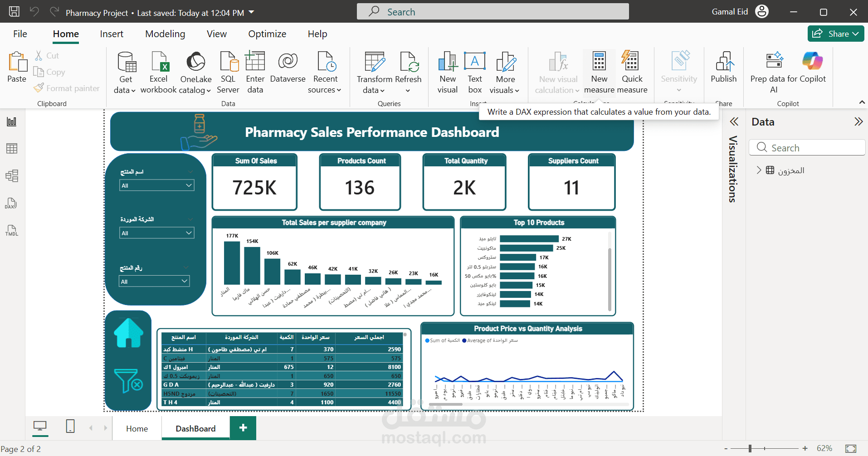
Task: Open Transform data query editor
Action: coord(375,73)
